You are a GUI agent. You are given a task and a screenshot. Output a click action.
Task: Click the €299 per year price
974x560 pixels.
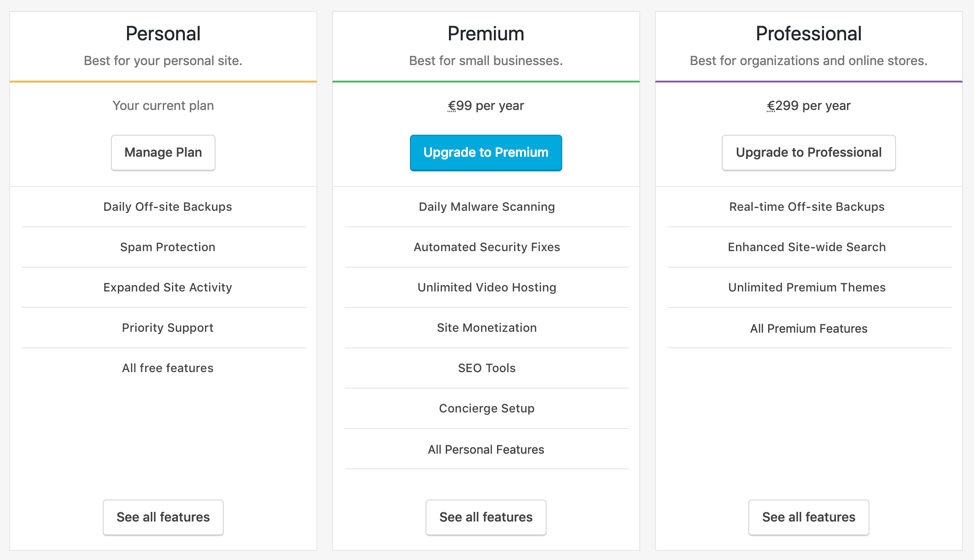[x=808, y=106]
